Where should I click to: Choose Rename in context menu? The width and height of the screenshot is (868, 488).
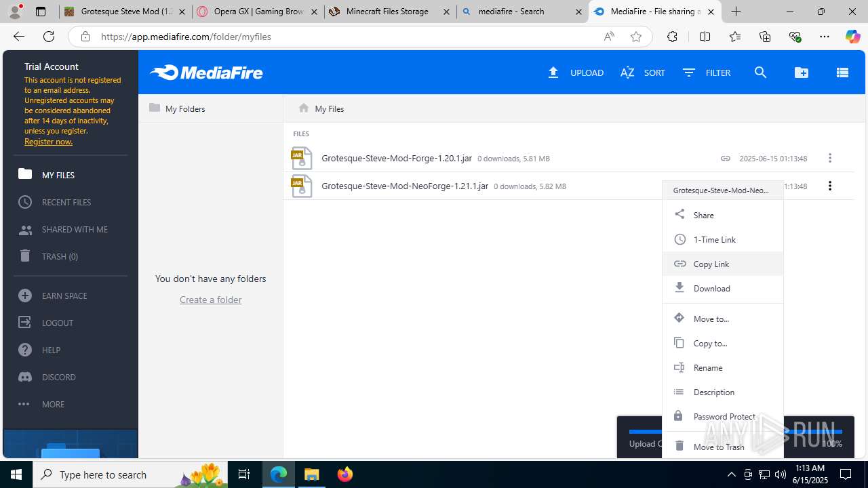pyautogui.click(x=723, y=367)
